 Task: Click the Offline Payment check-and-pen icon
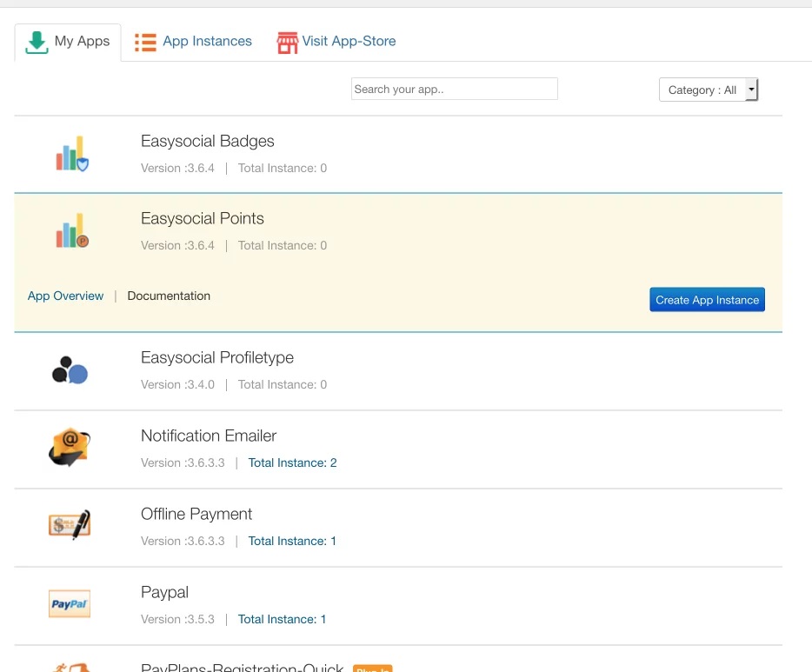70,525
